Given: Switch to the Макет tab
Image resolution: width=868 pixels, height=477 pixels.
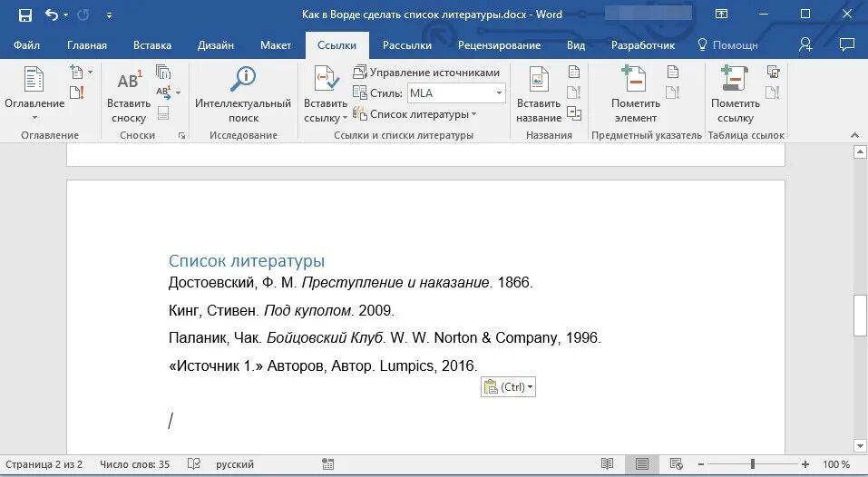Looking at the screenshot, I should click(276, 45).
